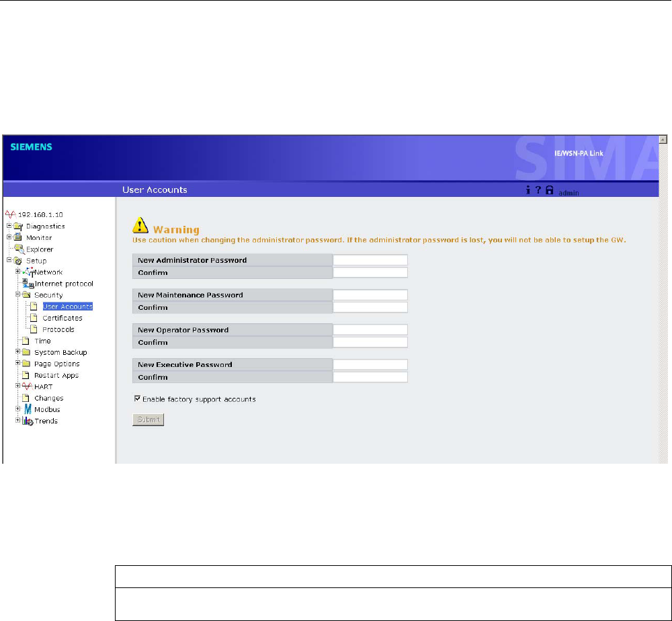Click the Changes page icon
Image resolution: width=672 pixels, height=621 pixels.
26,398
